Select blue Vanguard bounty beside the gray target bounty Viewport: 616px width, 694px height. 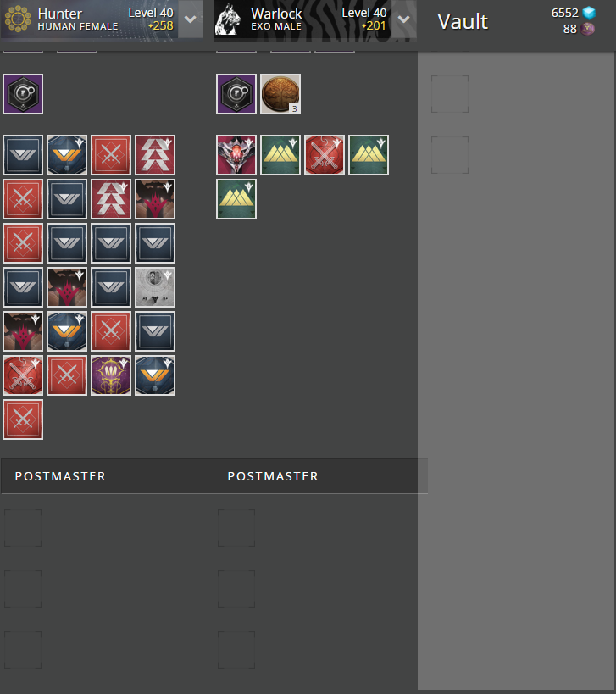(x=111, y=287)
